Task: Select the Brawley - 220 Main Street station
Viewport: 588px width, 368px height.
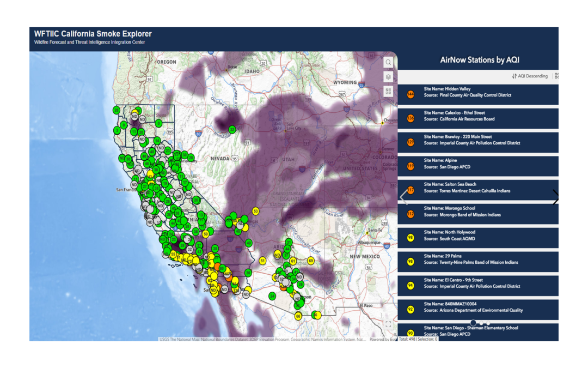Action: 478,142
